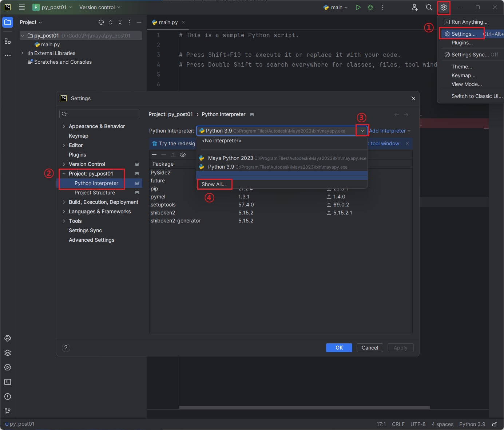
Task: Toggle read-only lock in status bar
Action: click(x=495, y=424)
